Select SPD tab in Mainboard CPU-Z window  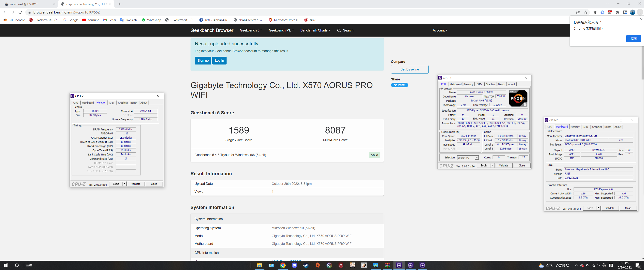[585, 127]
